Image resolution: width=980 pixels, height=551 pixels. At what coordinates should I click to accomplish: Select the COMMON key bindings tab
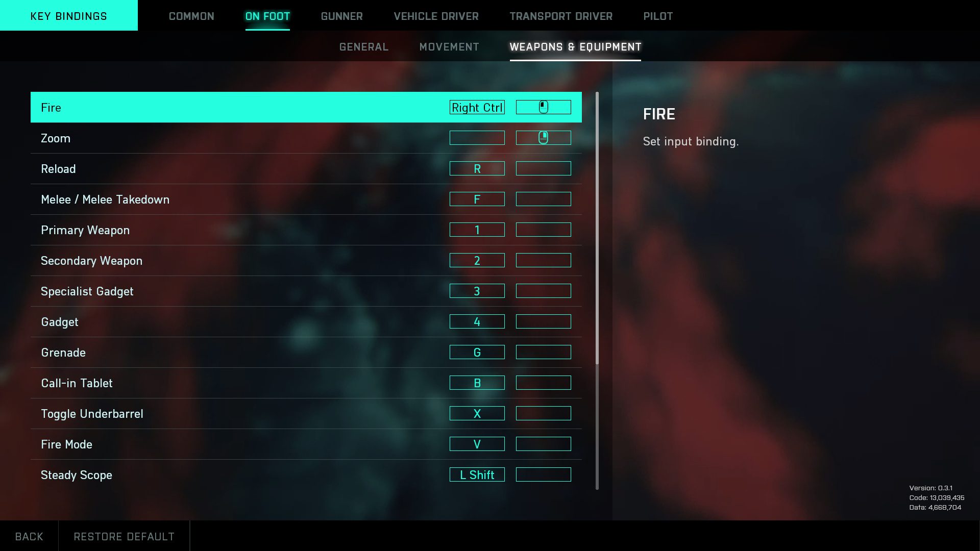pos(191,15)
